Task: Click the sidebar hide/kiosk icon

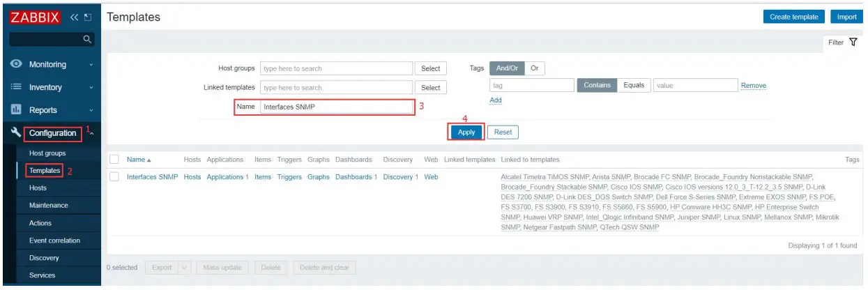Action: pyautogui.click(x=89, y=17)
